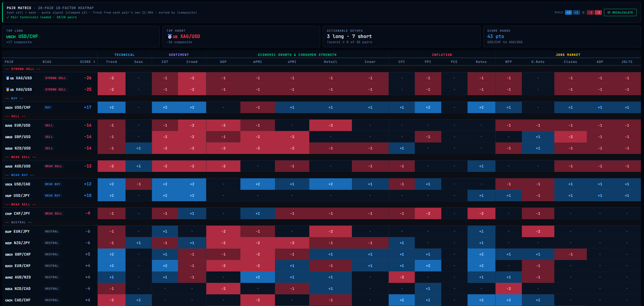Click the INFLATION group heading
This screenshot has width=644, height=306.
coord(442,55)
